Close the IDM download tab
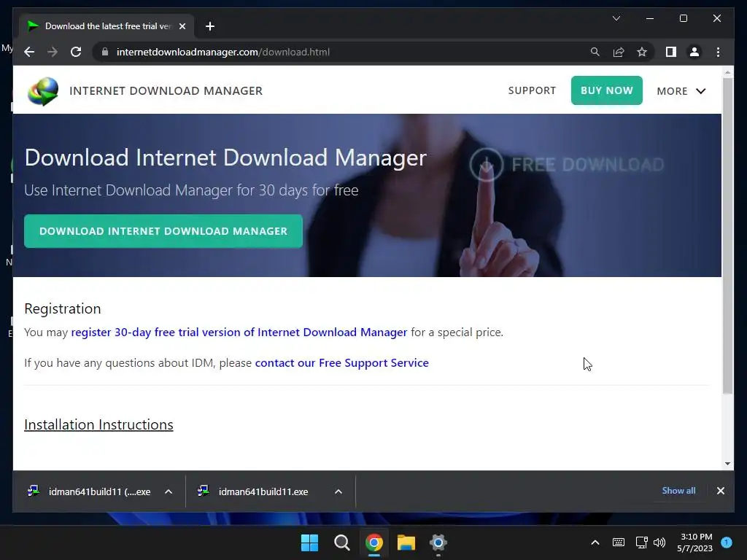The height and width of the screenshot is (560, 747). pyautogui.click(x=182, y=26)
